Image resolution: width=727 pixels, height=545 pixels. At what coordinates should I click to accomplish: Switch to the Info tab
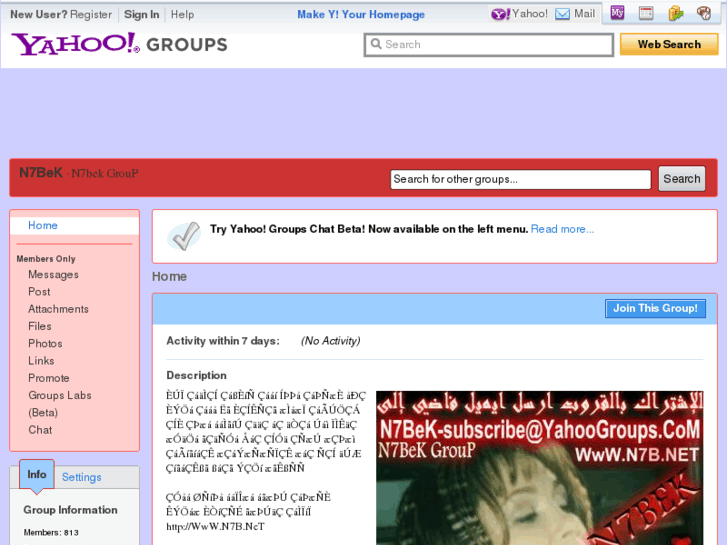point(37,474)
